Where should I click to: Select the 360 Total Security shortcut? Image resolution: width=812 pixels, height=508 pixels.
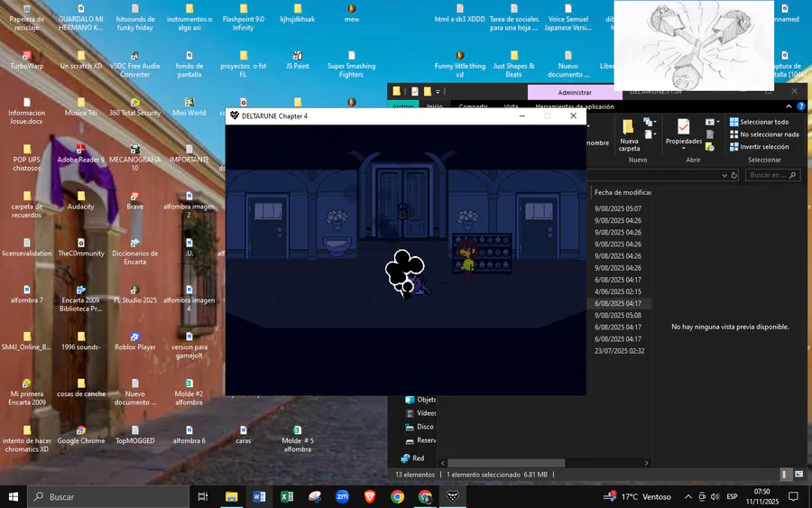click(x=134, y=107)
